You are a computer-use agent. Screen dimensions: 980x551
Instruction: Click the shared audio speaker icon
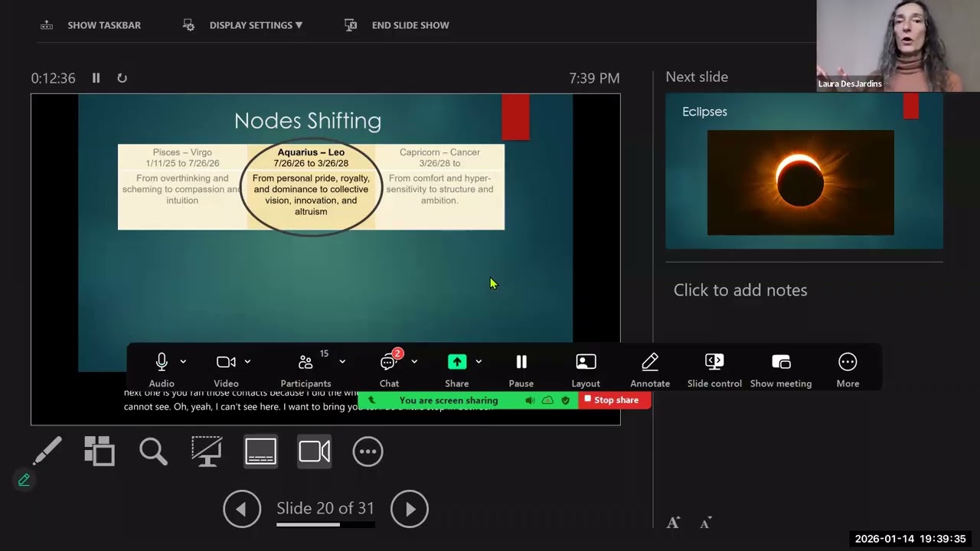coord(530,400)
